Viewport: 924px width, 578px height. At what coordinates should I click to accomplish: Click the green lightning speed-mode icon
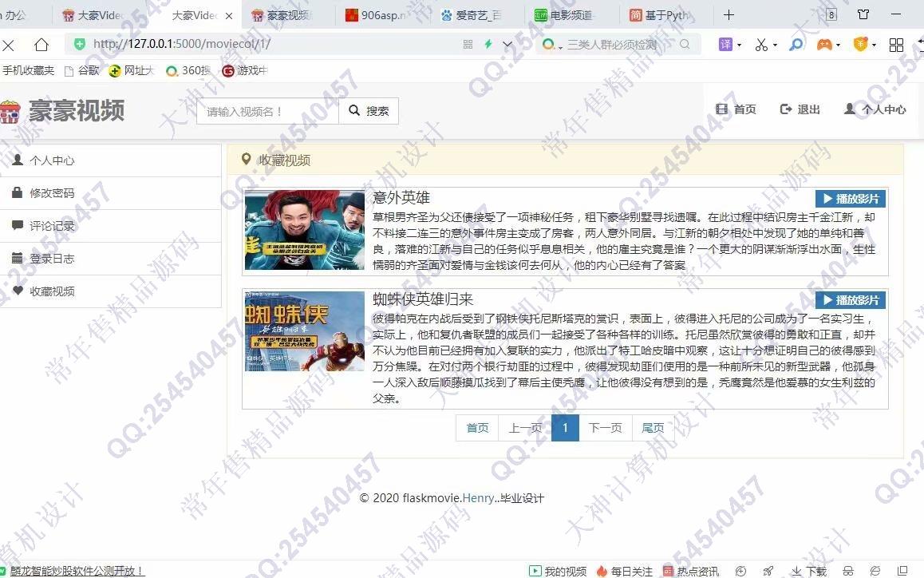pos(488,44)
